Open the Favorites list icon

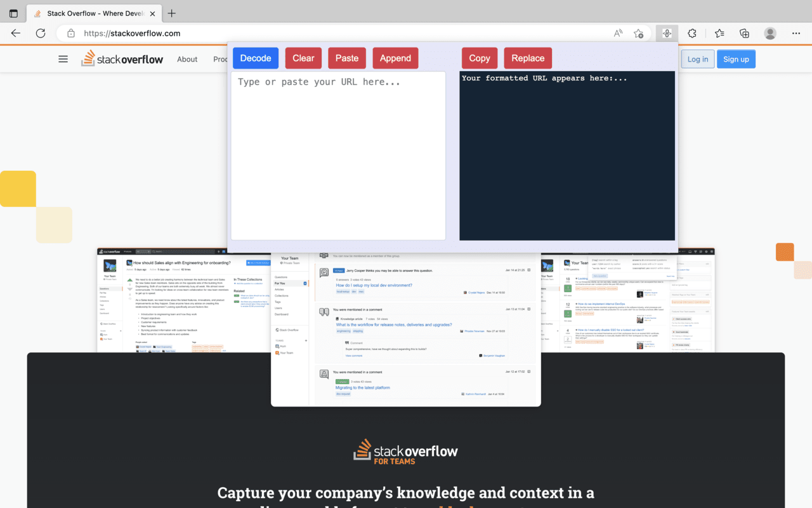tap(719, 34)
